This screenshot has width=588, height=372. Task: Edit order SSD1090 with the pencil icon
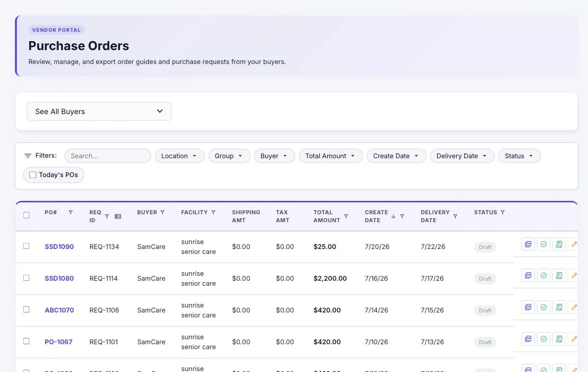pos(574,244)
